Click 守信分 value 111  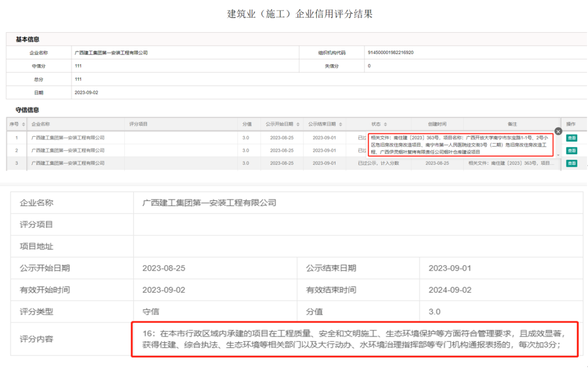[x=78, y=66]
